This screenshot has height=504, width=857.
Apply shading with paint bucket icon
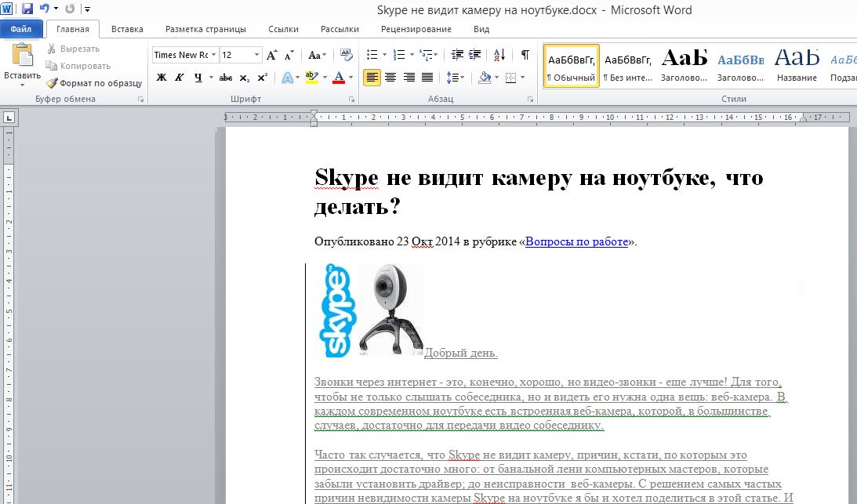pos(485,78)
